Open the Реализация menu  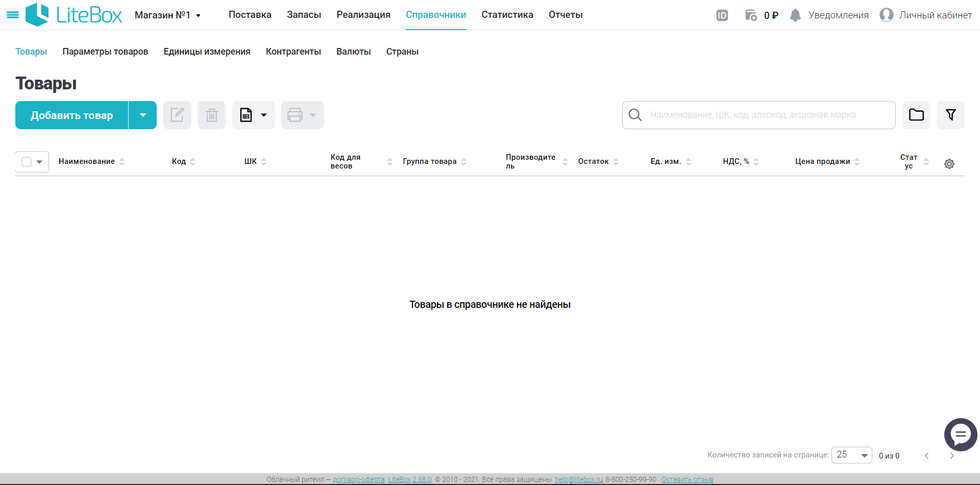coord(363,15)
